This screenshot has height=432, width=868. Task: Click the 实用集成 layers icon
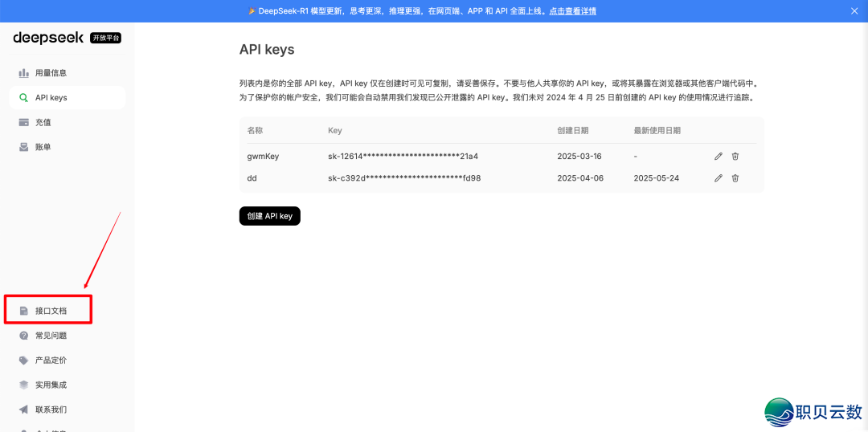pyautogui.click(x=24, y=385)
